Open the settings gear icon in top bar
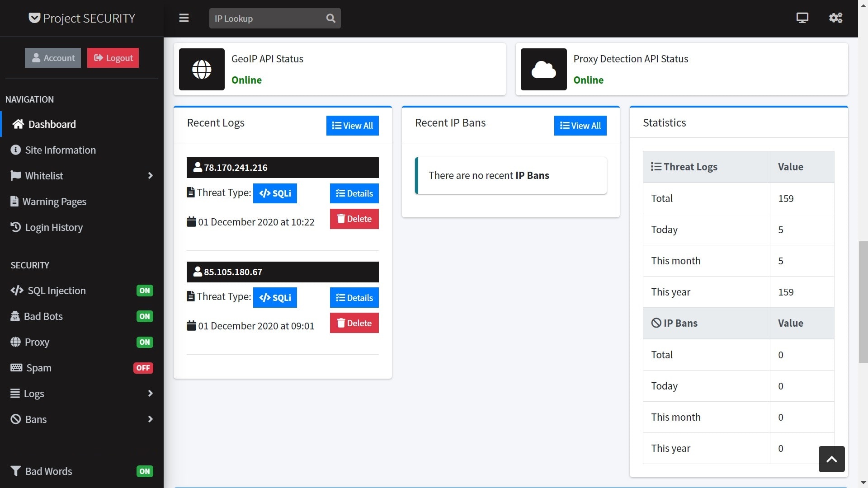 point(835,18)
